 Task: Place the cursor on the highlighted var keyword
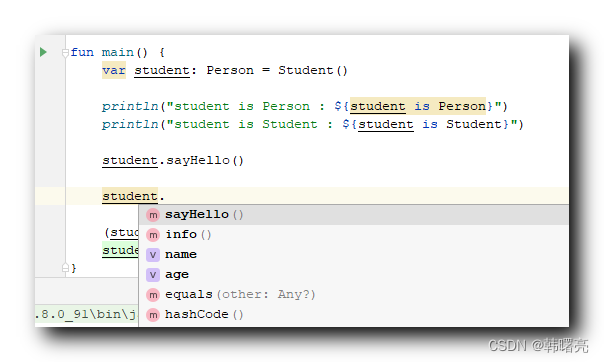coord(114,70)
